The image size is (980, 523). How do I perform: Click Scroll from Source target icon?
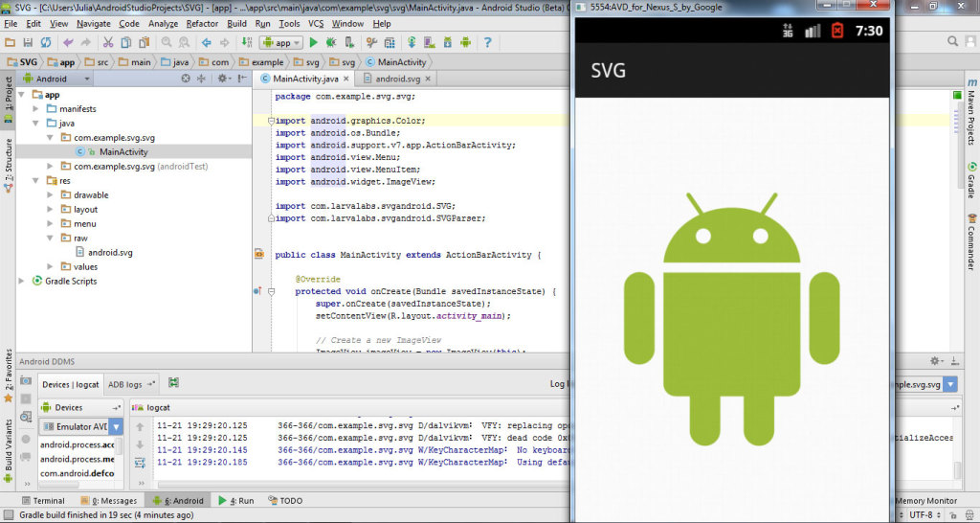point(186,79)
